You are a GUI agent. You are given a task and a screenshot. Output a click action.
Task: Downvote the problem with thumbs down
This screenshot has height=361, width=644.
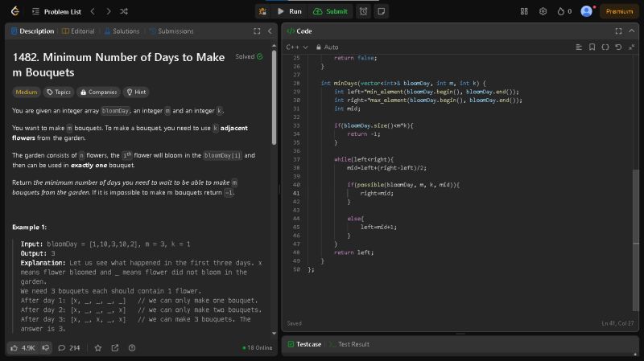pos(45,347)
